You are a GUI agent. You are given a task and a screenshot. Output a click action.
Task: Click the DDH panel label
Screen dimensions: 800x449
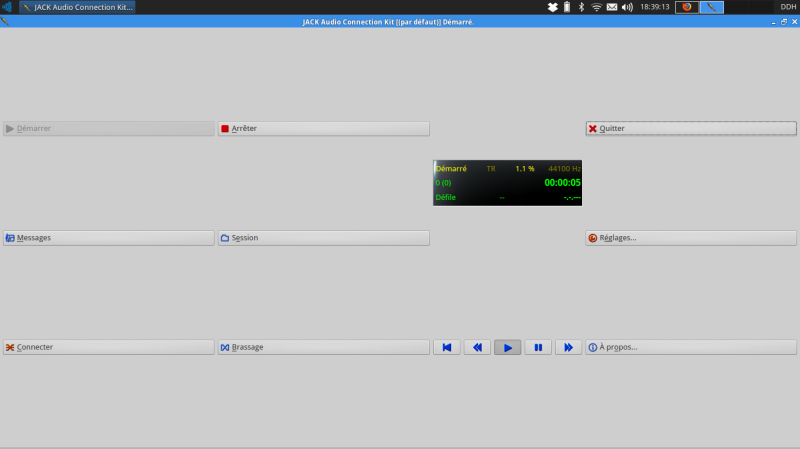click(x=788, y=7)
